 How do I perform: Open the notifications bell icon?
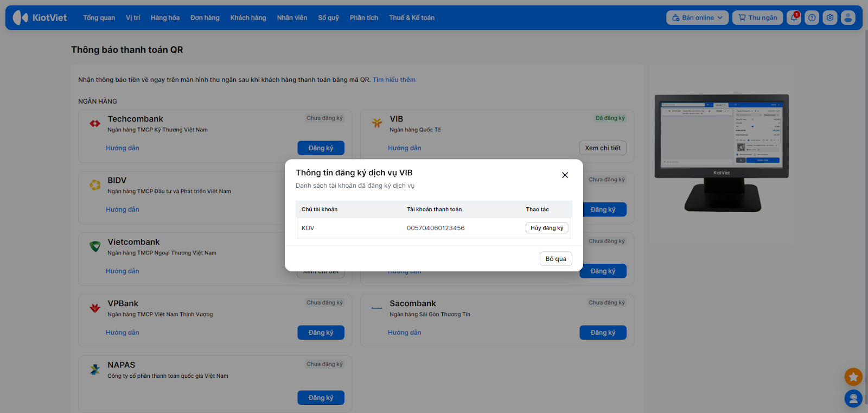[x=794, y=18]
